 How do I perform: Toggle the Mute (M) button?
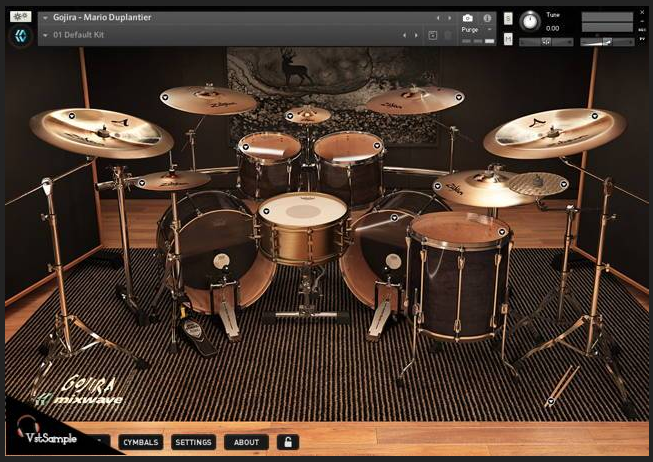click(508, 38)
